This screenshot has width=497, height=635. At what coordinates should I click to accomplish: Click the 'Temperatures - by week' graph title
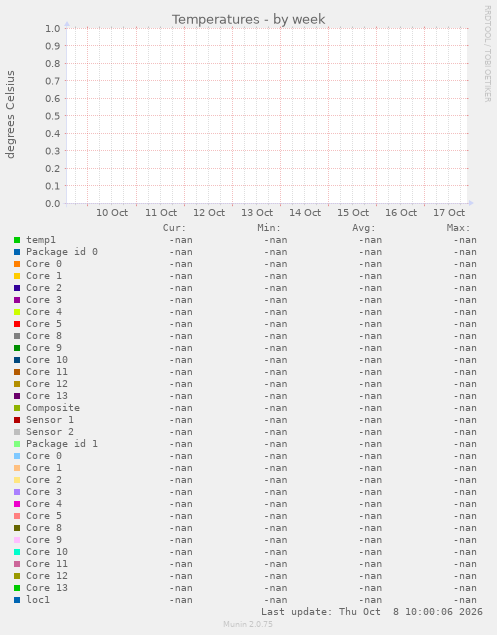point(248,19)
